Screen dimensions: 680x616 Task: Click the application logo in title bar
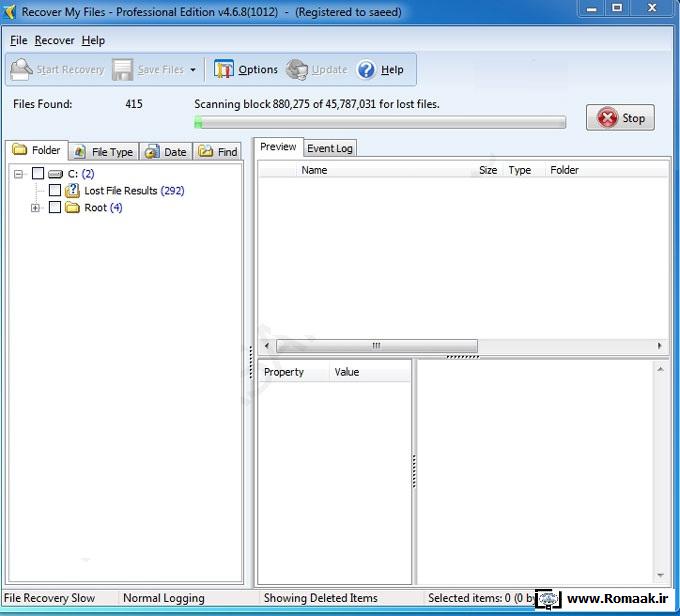[10, 12]
